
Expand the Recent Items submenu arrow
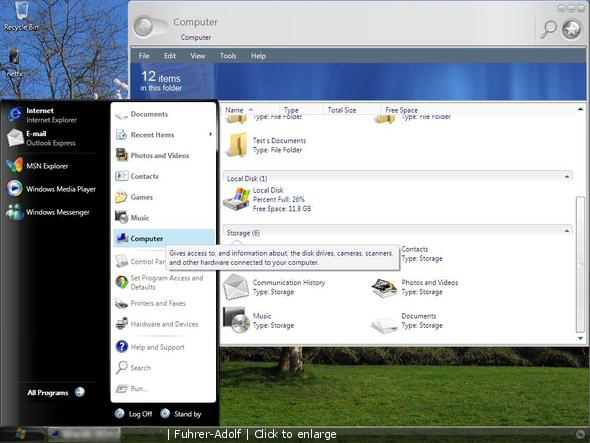(210, 134)
